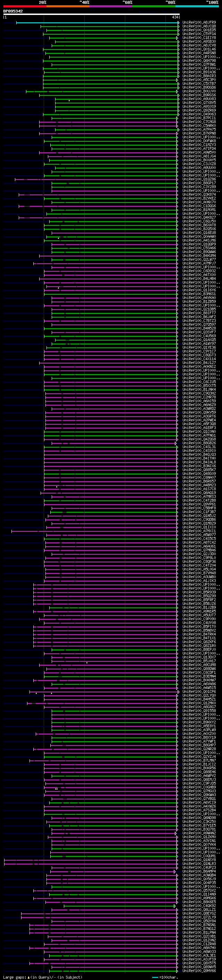Open UniRef100_Q7MBA6 entry
The width and height of the screenshot is (222, 980).
[199, 550]
